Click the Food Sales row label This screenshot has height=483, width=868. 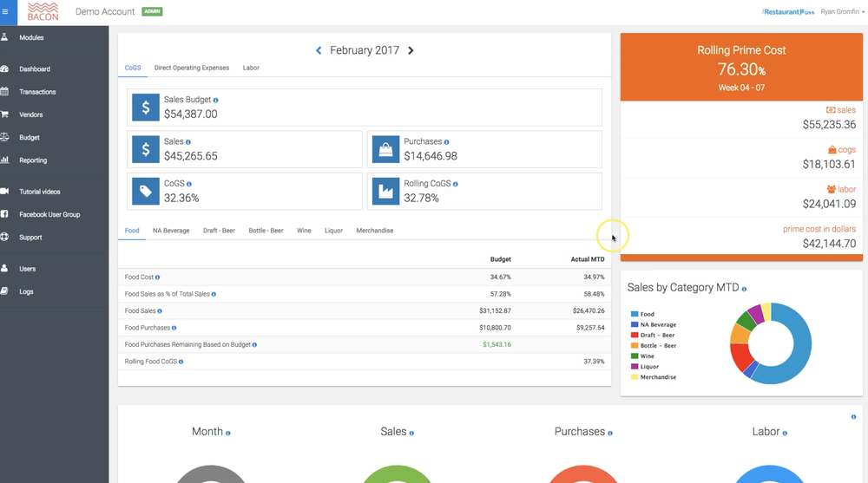[x=140, y=311]
